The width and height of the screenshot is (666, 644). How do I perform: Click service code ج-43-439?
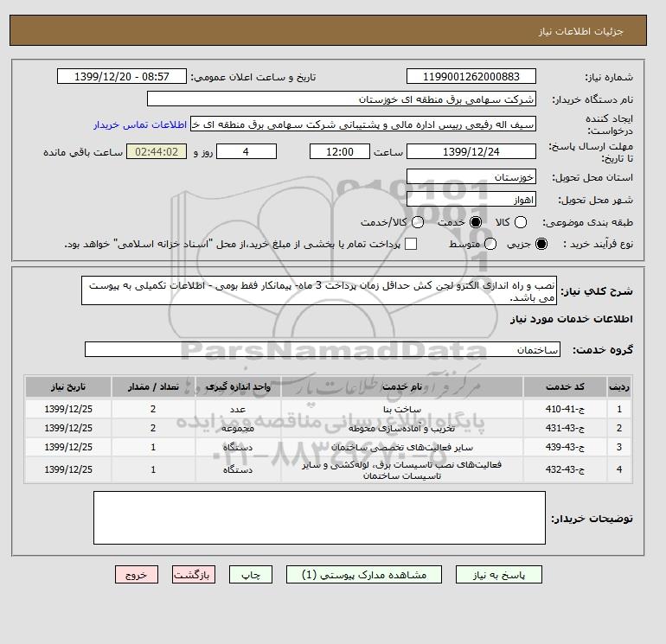pos(565,447)
